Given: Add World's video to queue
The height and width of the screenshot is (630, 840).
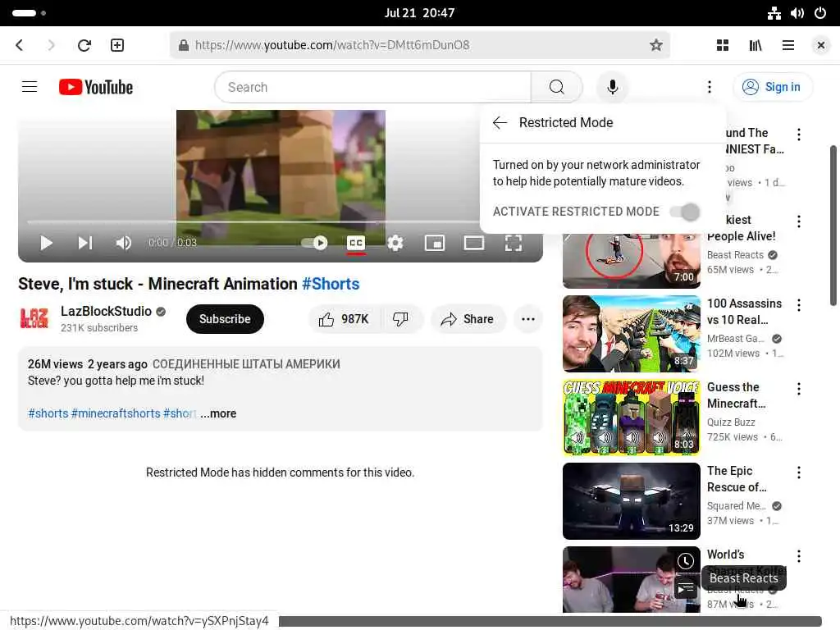Looking at the screenshot, I should 685,588.
